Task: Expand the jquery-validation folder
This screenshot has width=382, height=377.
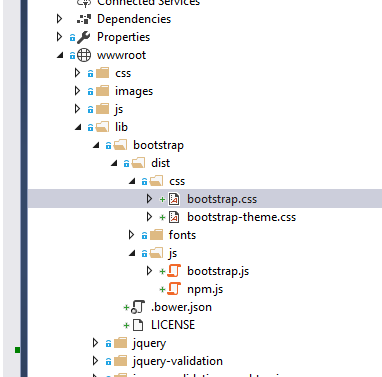Action: (95, 361)
